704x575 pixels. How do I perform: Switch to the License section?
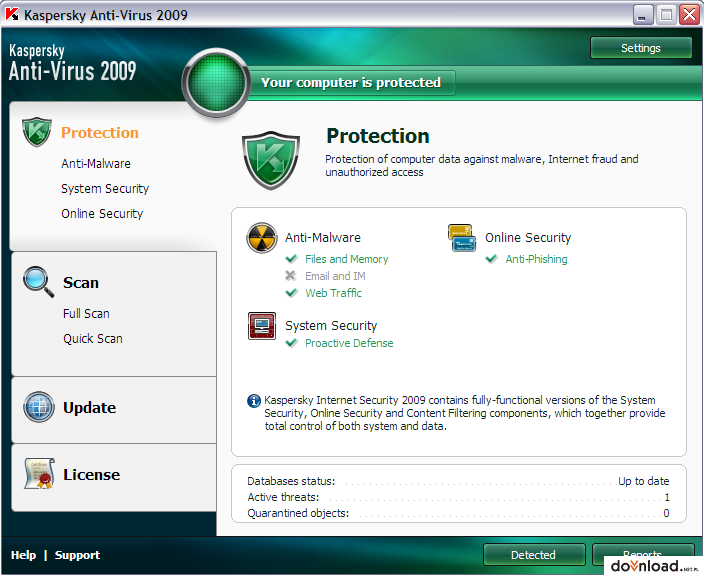click(92, 474)
